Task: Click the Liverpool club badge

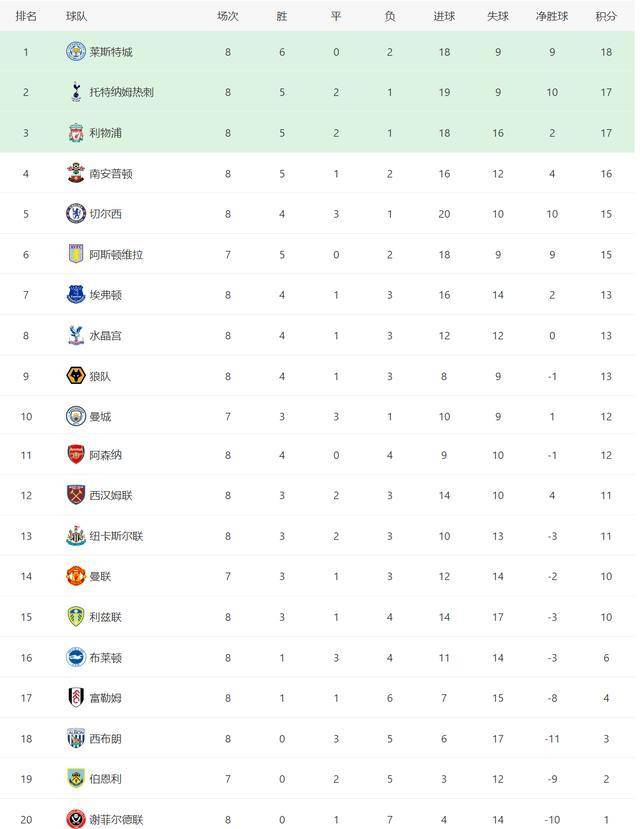Action: tap(76, 133)
